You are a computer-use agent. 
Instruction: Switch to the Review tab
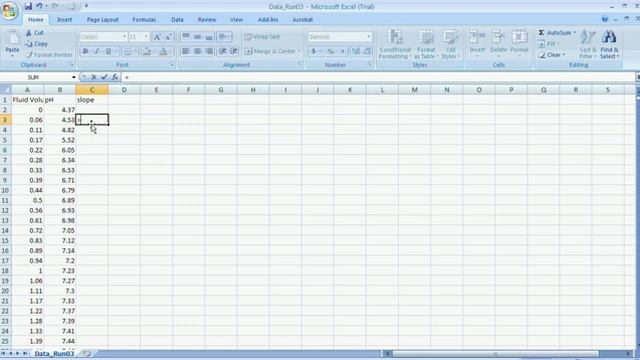[207, 20]
